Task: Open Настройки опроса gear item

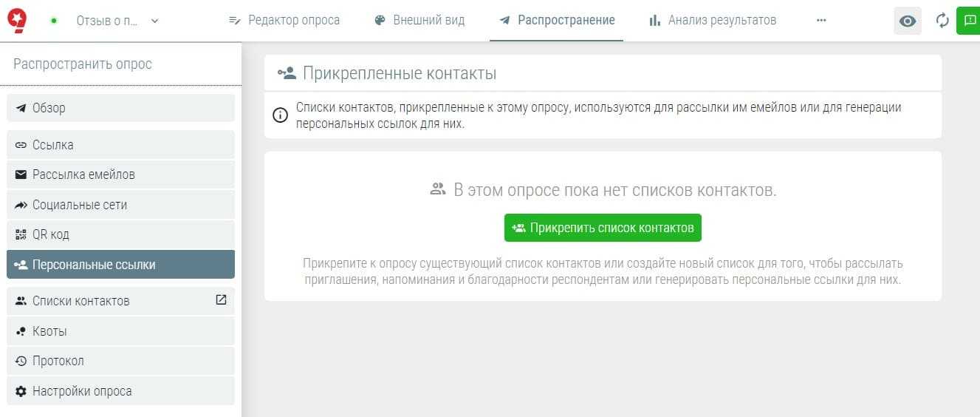Action: click(x=120, y=391)
